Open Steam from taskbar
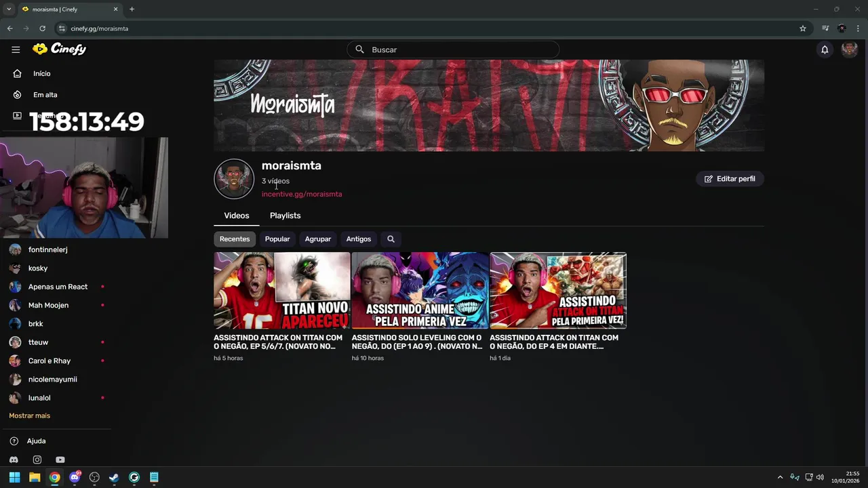868x488 pixels. (x=114, y=477)
